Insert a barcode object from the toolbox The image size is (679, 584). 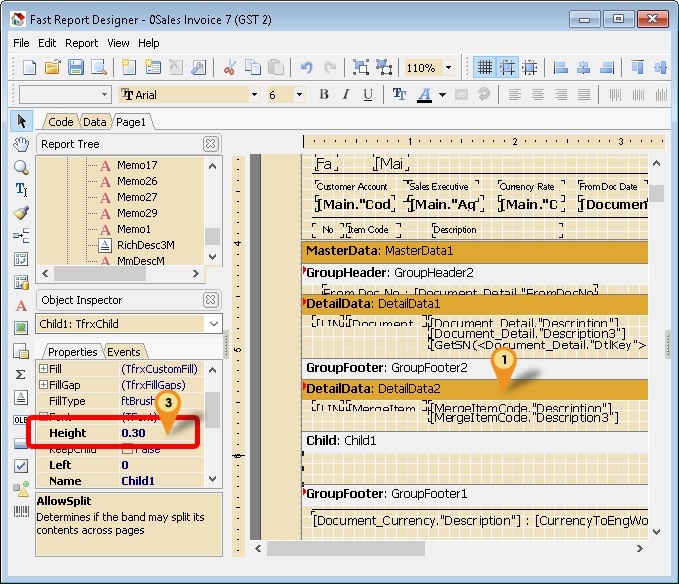21,512
